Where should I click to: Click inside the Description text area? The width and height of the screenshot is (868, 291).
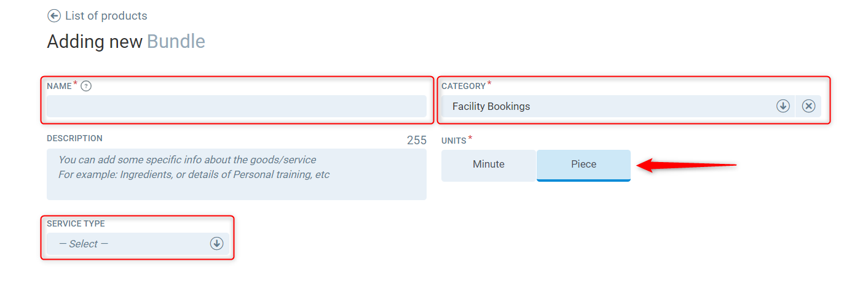pos(236,174)
